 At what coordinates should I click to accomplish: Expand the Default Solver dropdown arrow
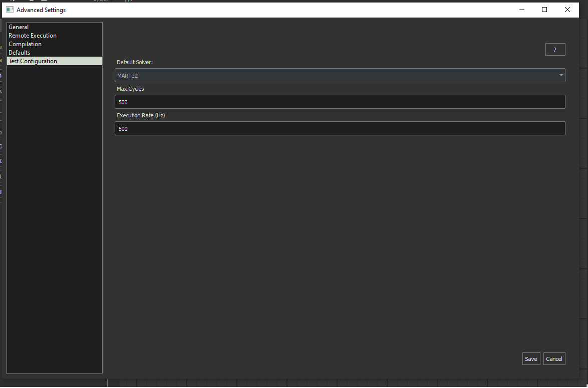click(x=560, y=76)
